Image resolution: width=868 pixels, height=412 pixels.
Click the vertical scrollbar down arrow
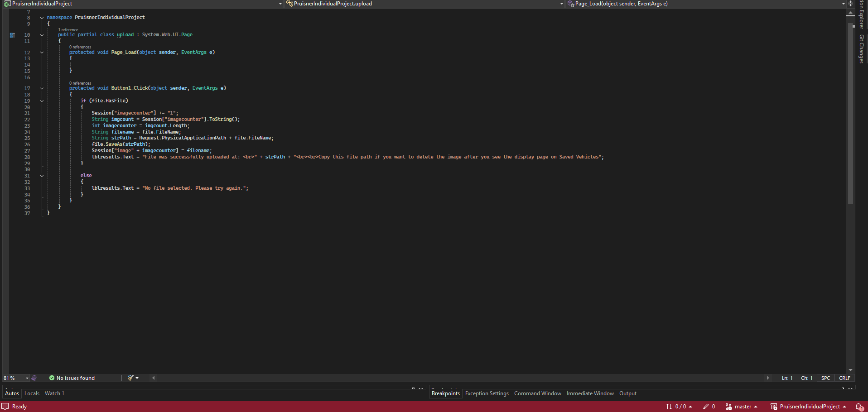coord(850,370)
